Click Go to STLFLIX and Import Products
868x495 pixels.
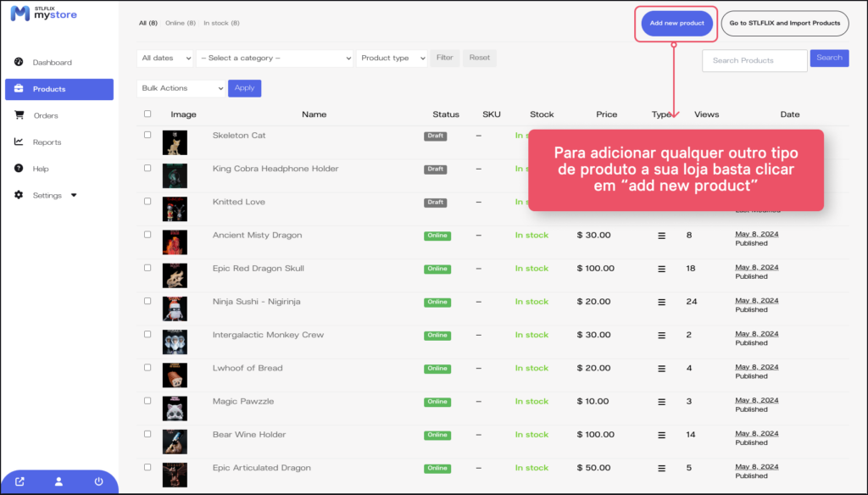tap(784, 24)
